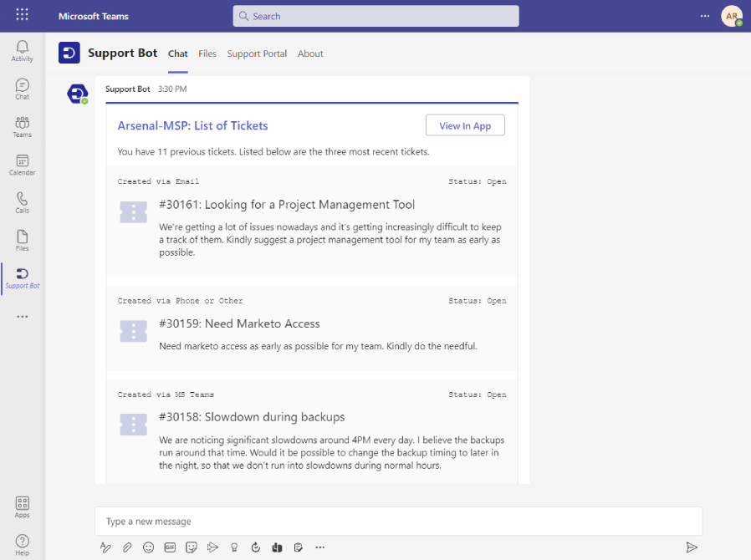Click the Support Bot heading text

(123, 53)
